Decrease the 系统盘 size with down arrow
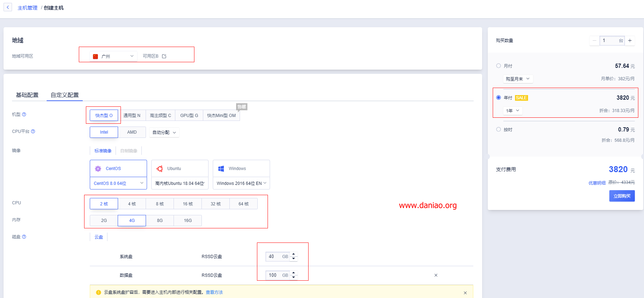This screenshot has width=644, height=298. 294,259
